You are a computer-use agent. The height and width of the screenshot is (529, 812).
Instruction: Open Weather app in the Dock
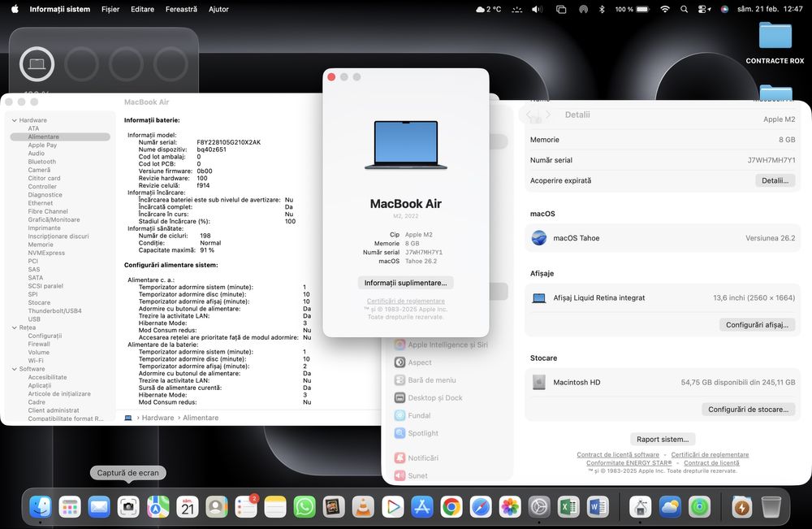(670, 507)
